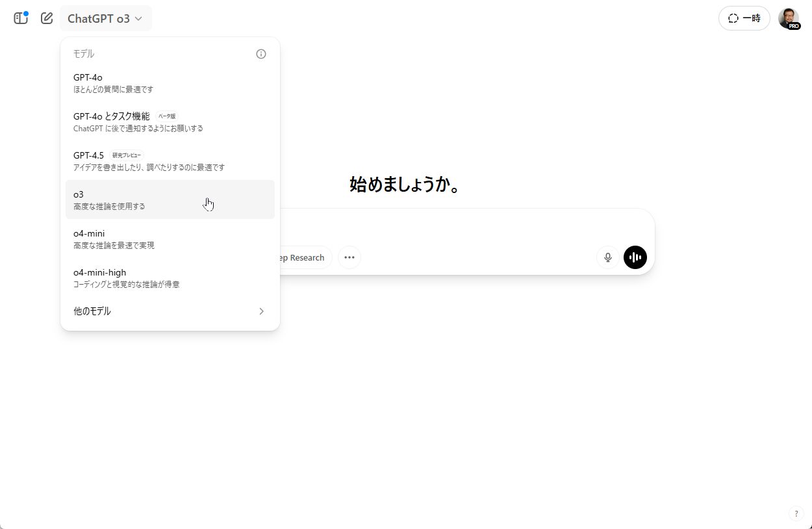Open the sidebar panel icon

pos(21,18)
